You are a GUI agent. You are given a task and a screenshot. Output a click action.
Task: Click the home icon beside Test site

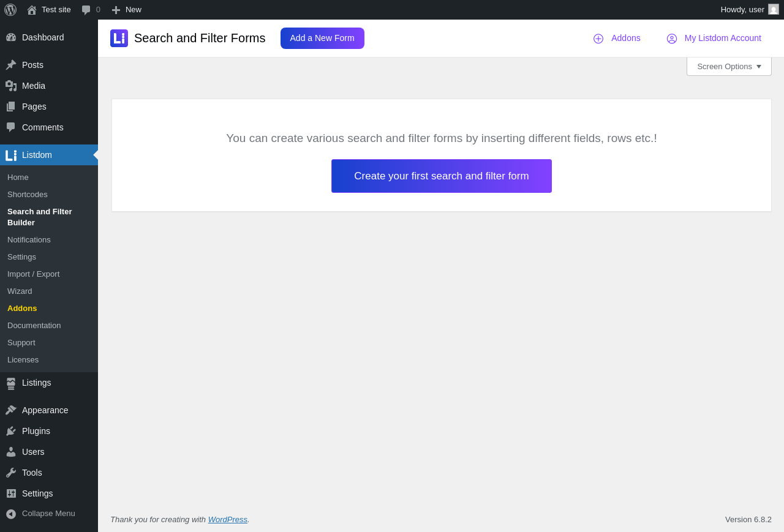point(32,10)
